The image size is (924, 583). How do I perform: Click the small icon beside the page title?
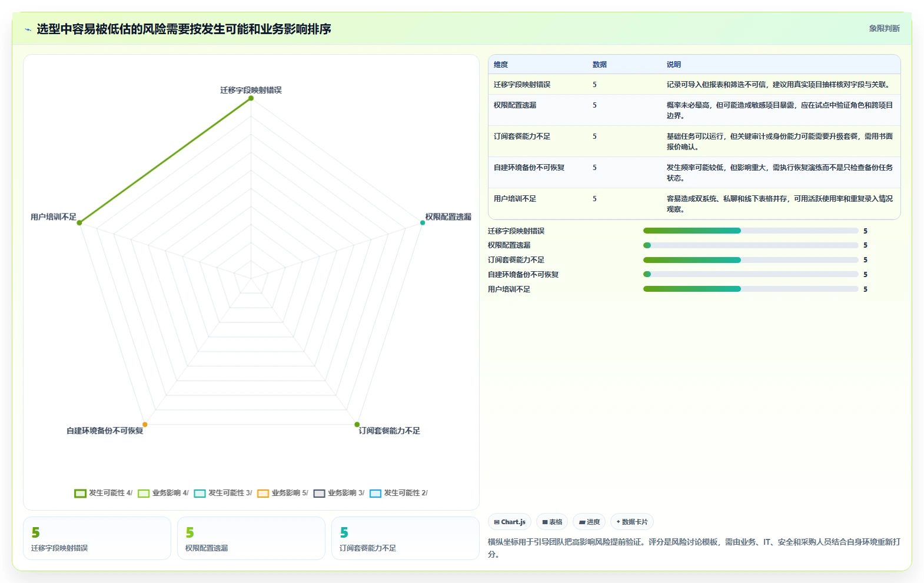pos(28,29)
